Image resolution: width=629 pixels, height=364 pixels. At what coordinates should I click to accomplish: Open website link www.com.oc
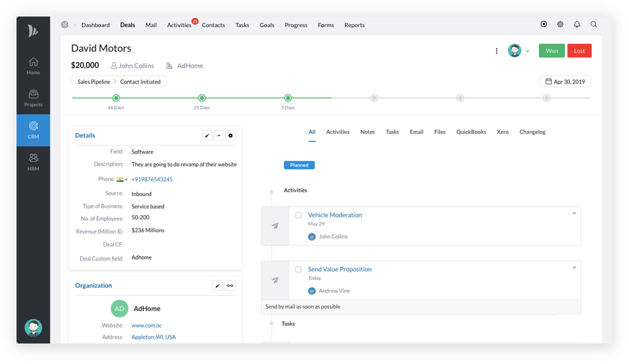(147, 326)
